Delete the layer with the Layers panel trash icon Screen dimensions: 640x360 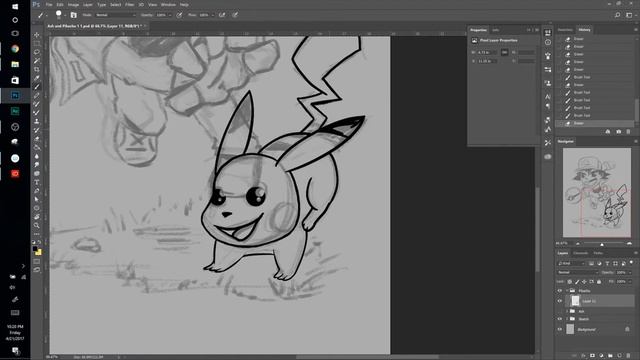(629, 356)
